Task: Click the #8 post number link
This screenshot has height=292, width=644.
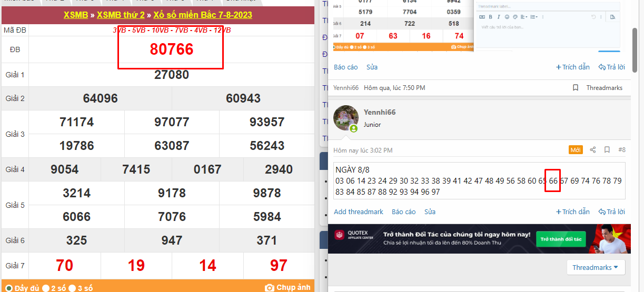Action: pos(622,150)
